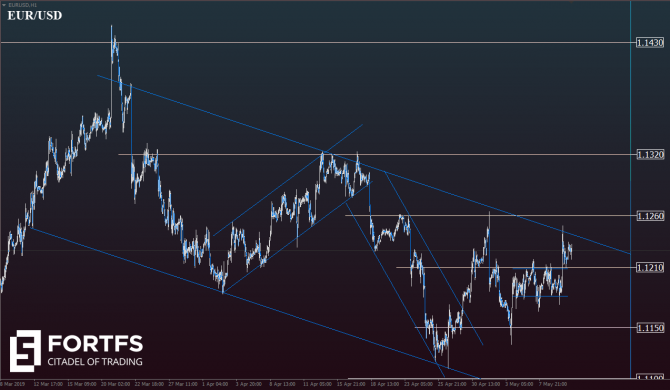The image size is (670, 390).
Task: Click the 8 Apr 13:00 time label
Action: (x=282, y=384)
